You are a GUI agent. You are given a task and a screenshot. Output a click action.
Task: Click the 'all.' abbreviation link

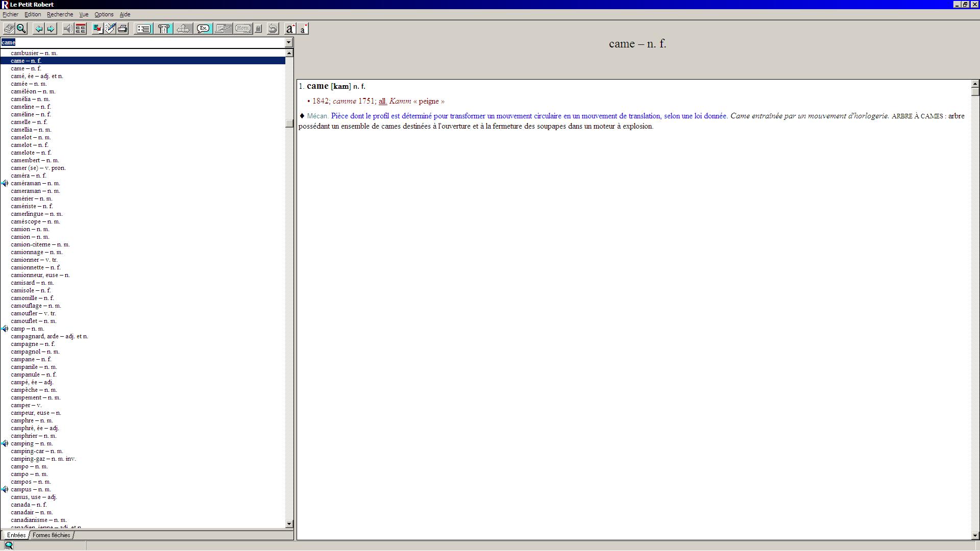coord(382,101)
